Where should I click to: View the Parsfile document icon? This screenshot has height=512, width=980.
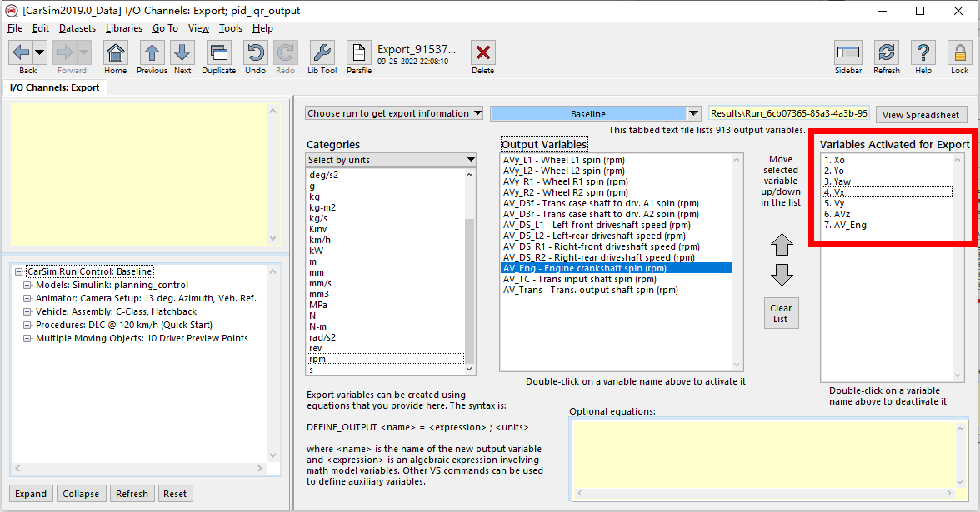(358, 52)
